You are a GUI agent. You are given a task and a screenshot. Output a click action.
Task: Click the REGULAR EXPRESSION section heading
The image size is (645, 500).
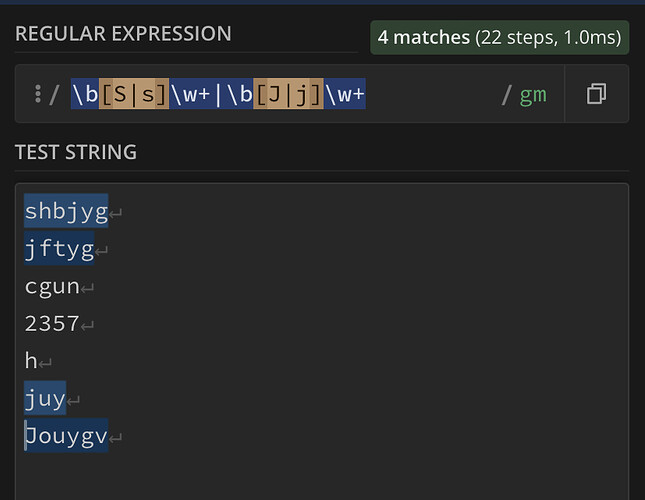pos(123,34)
